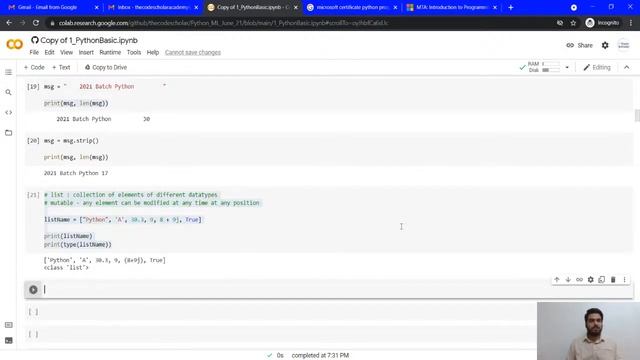The width and height of the screenshot is (640, 360).
Task: Click the completed at 7:31 PM status text
Action: point(320,356)
